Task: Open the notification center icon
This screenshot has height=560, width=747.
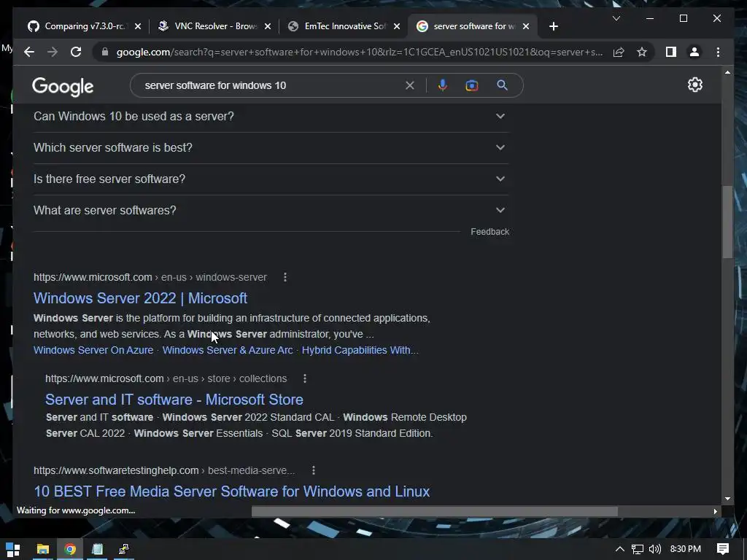Action: 723,549
